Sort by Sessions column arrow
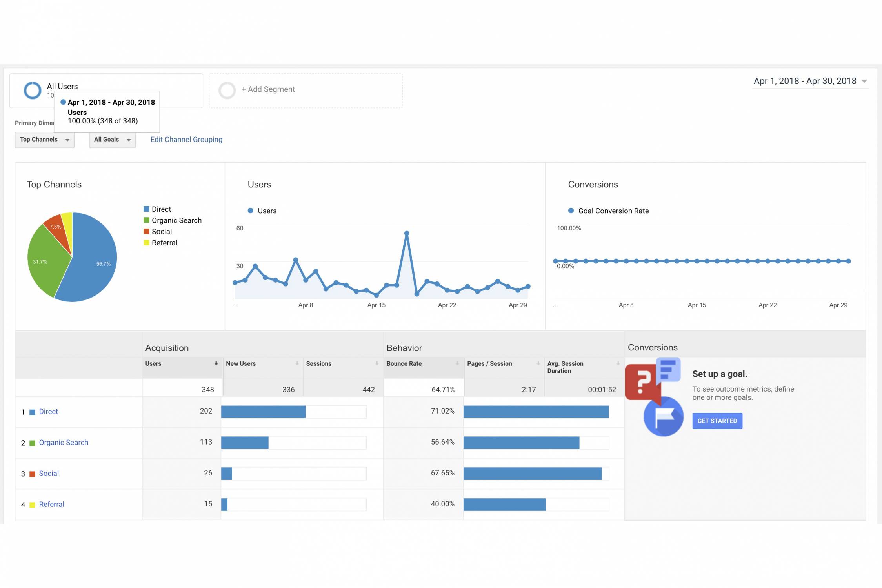Viewport: 882px width, 588px height. click(x=377, y=363)
